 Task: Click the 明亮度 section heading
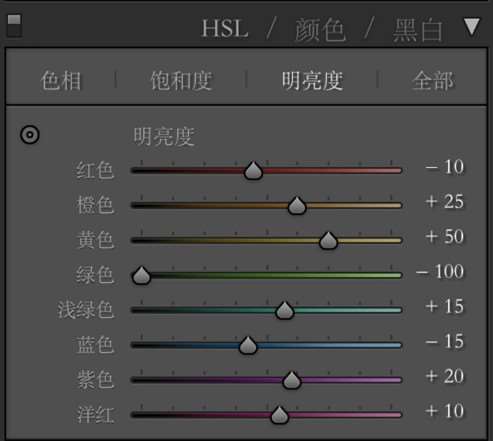point(164,137)
